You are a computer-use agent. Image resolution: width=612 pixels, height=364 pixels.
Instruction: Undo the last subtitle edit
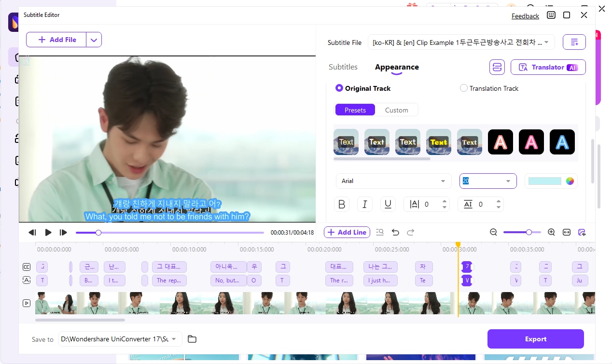point(395,232)
